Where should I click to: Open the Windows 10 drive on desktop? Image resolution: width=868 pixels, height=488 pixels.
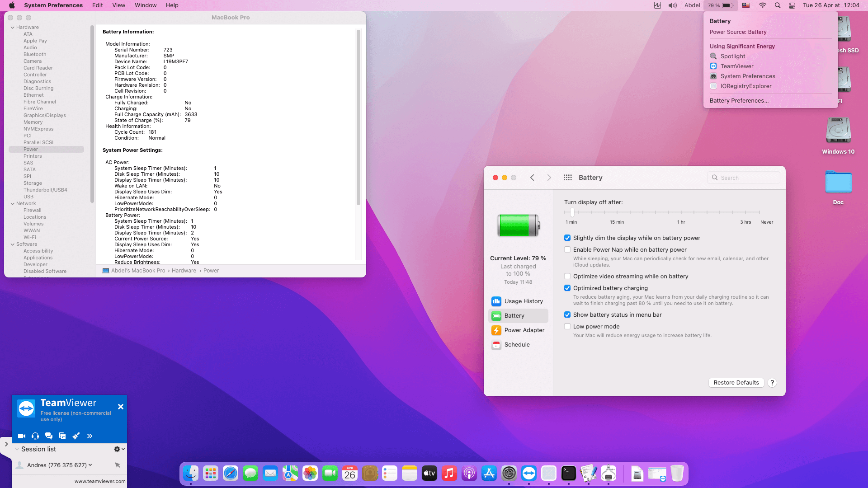pos(838,136)
